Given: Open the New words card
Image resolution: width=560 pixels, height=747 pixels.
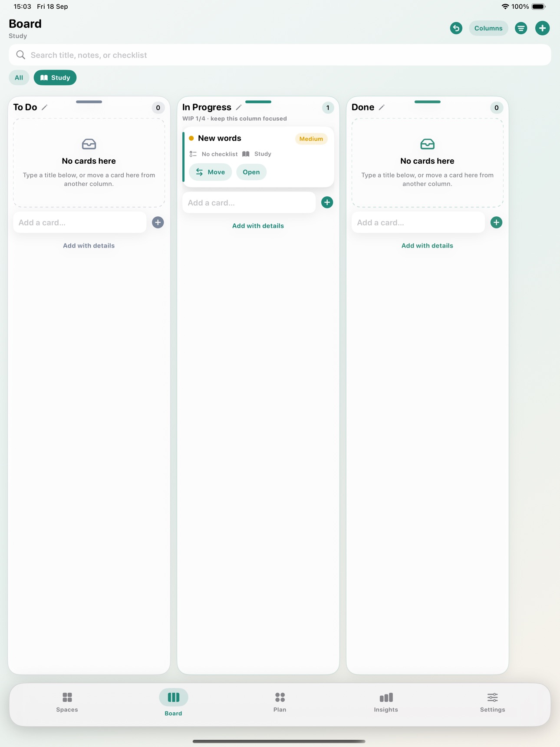Looking at the screenshot, I should click(251, 172).
